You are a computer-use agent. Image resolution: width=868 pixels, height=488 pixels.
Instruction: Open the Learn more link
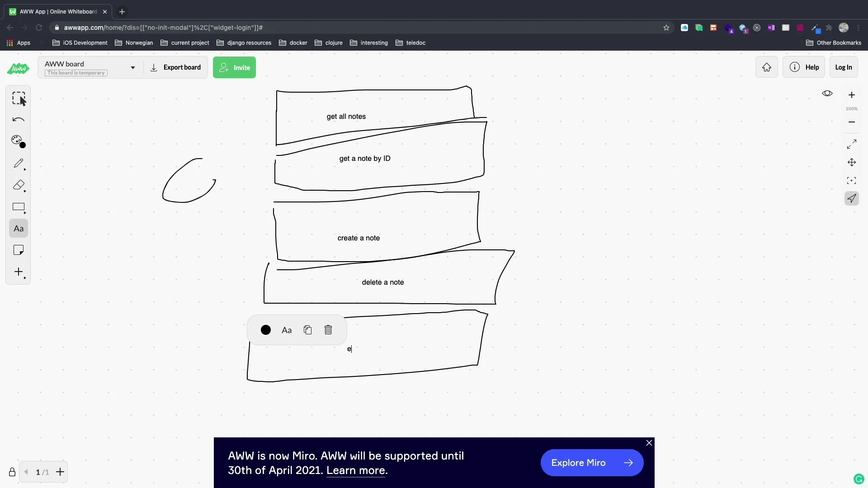pyautogui.click(x=356, y=470)
